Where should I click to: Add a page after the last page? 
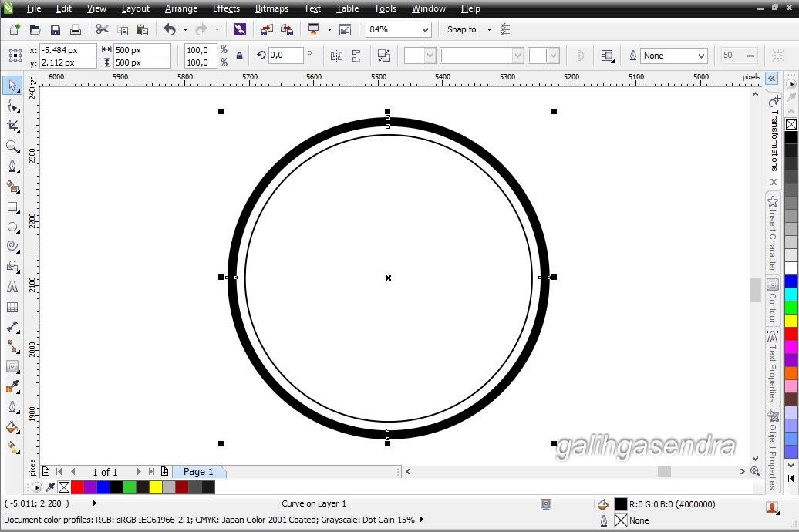164,472
